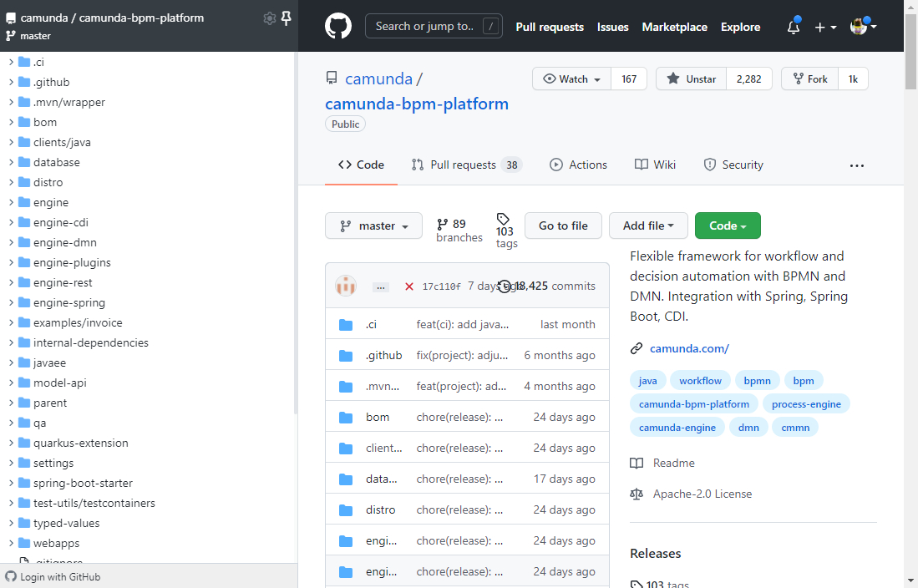Click the Octotree master branch icon

(11, 36)
